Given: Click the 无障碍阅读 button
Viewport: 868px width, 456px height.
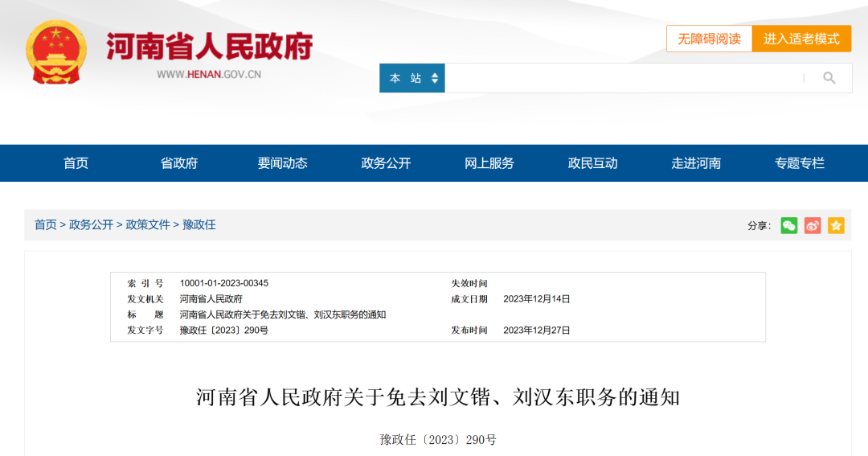Looking at the screenshot, I should click(x=709, y=39).
